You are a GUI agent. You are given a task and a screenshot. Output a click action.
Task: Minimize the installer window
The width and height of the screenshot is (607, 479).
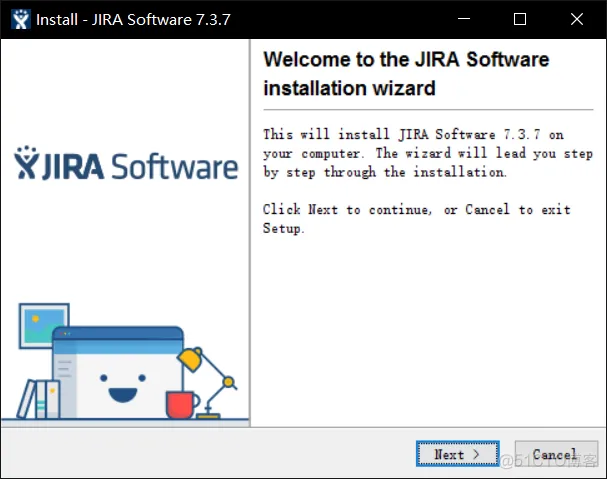(464, 19)
